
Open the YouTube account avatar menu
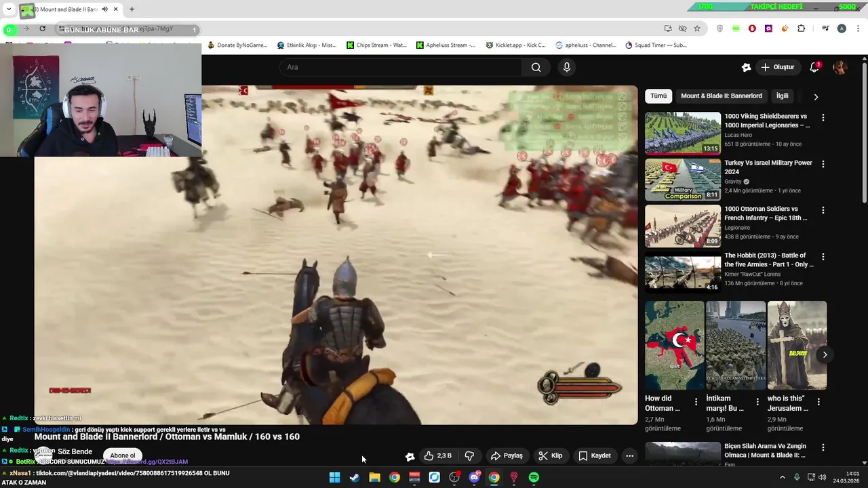pos(840,67)
